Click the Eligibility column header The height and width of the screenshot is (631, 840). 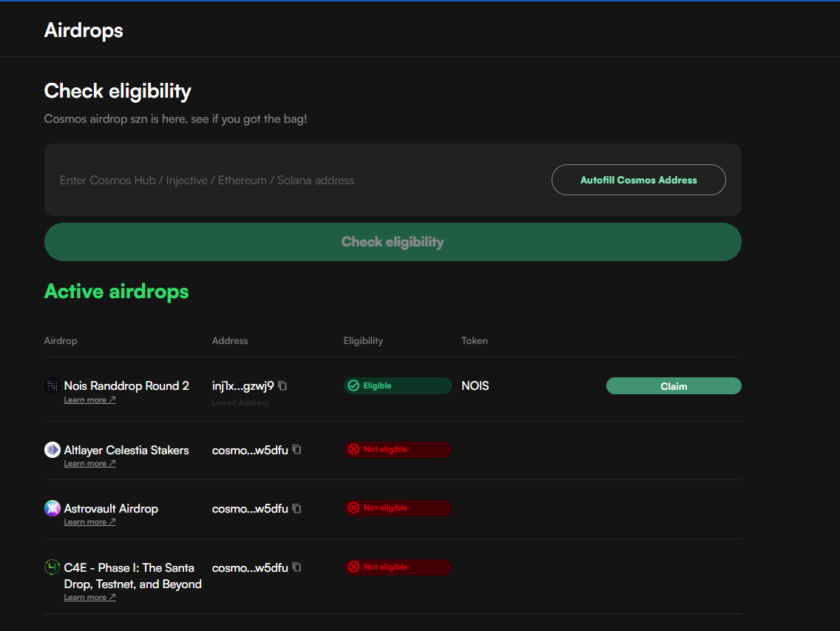363,341
